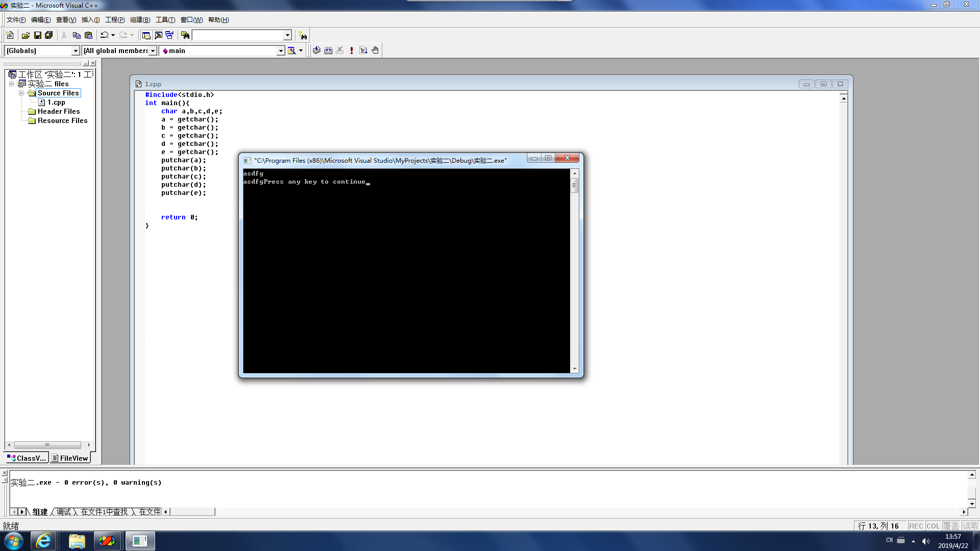Click the Open file folder icon
Viewport: 980px width, 551px height.
pos(26,35)
